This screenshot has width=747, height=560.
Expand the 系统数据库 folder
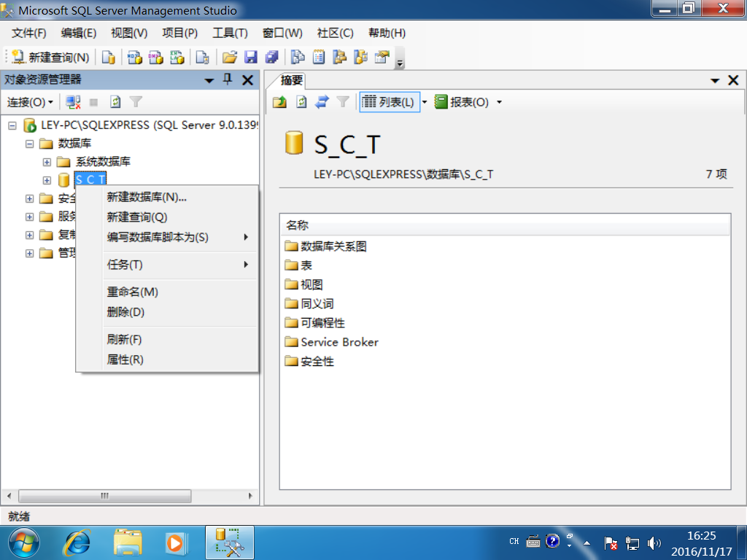47,162
